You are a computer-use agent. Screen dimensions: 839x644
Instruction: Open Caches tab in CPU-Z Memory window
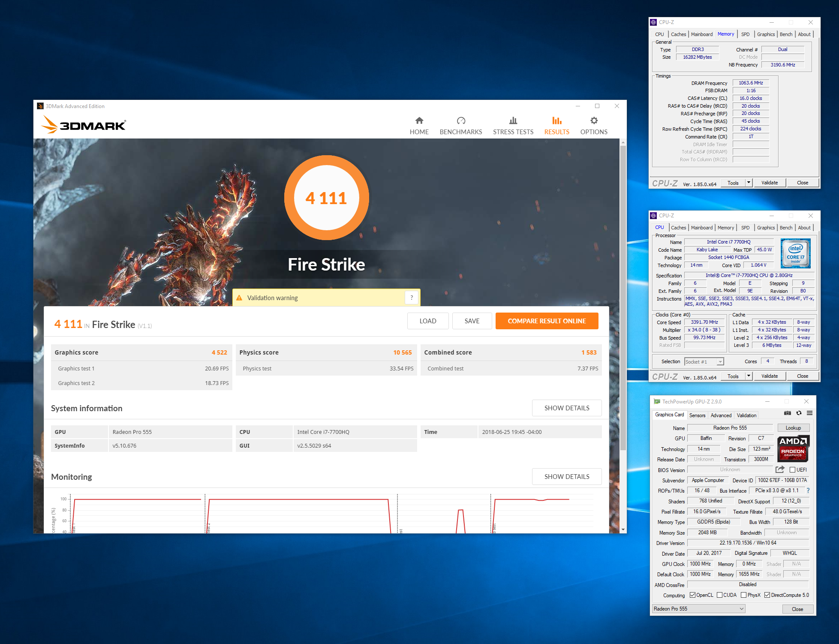coord(678,34)
